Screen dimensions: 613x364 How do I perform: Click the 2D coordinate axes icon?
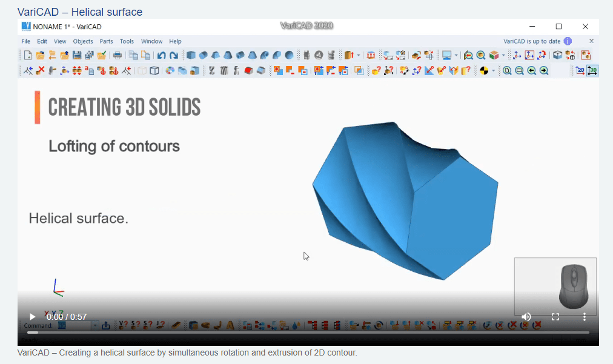click(517, 55)
